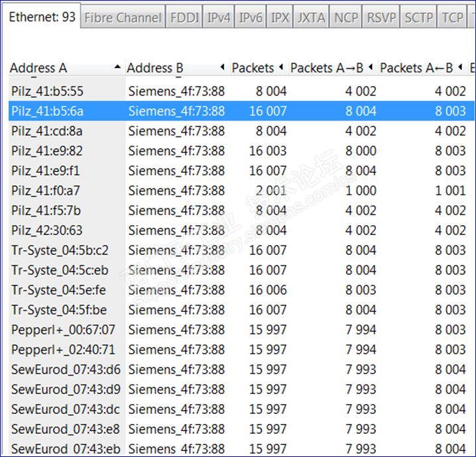
Task: Select row SewEurod_07:43:e8
Action: pos(241,429)
